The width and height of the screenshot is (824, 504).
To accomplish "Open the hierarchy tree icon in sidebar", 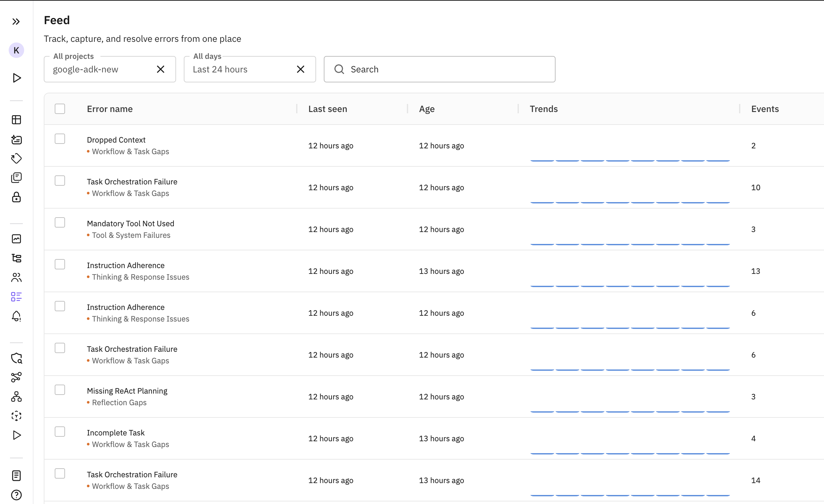I will pyautogui.click(x=16, y=258).
